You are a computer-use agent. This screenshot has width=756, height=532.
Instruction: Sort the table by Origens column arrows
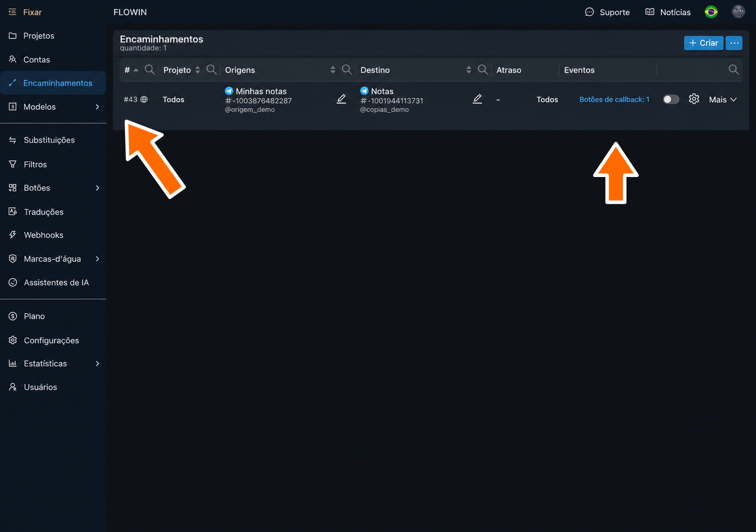[x=333, y=70]
